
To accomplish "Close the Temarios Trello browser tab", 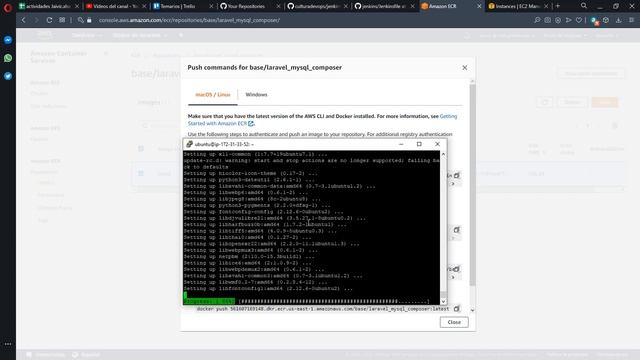I will (x=211, y=6).
